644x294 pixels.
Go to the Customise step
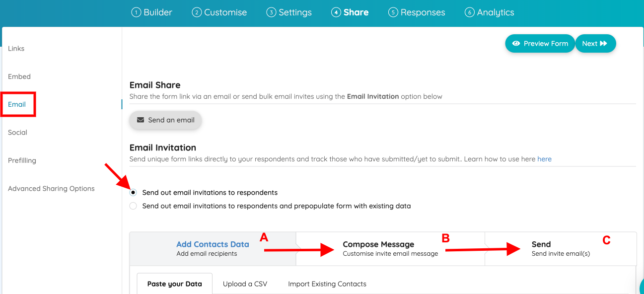pos(219,12)
